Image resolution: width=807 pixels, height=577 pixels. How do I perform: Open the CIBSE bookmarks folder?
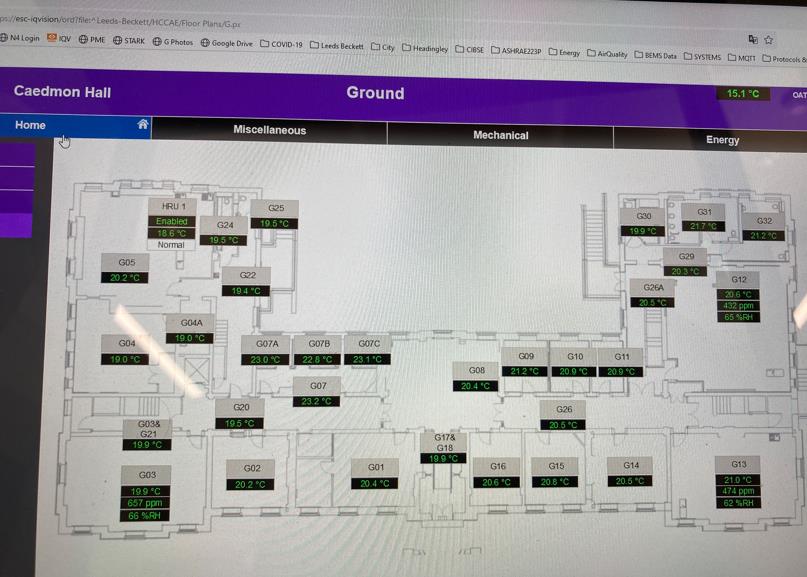(x=469, y=49)
